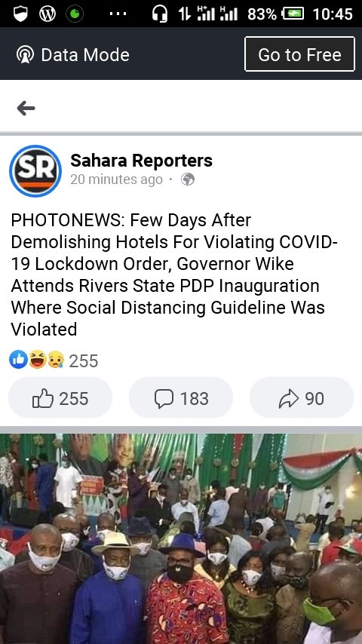362x644 pixels.
Task: Tap the Data Mode signal icon
Action: coord(25,54)
